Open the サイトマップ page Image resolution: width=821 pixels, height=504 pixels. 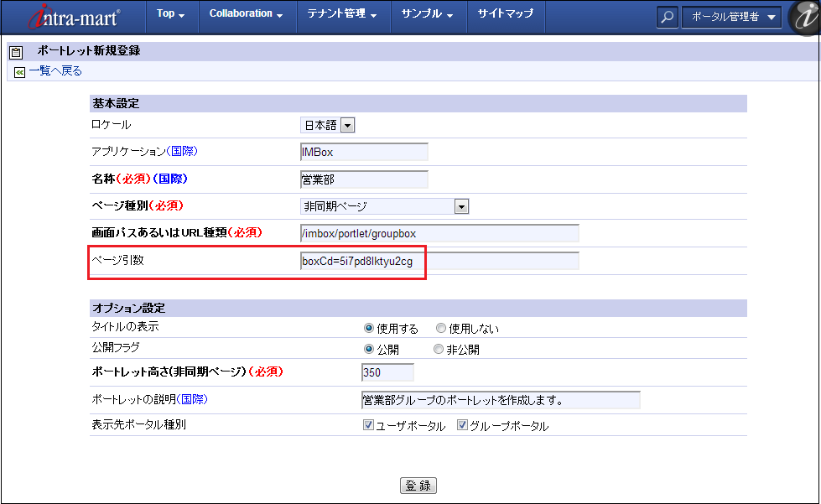pyautogui.click(x=505, y=14)
